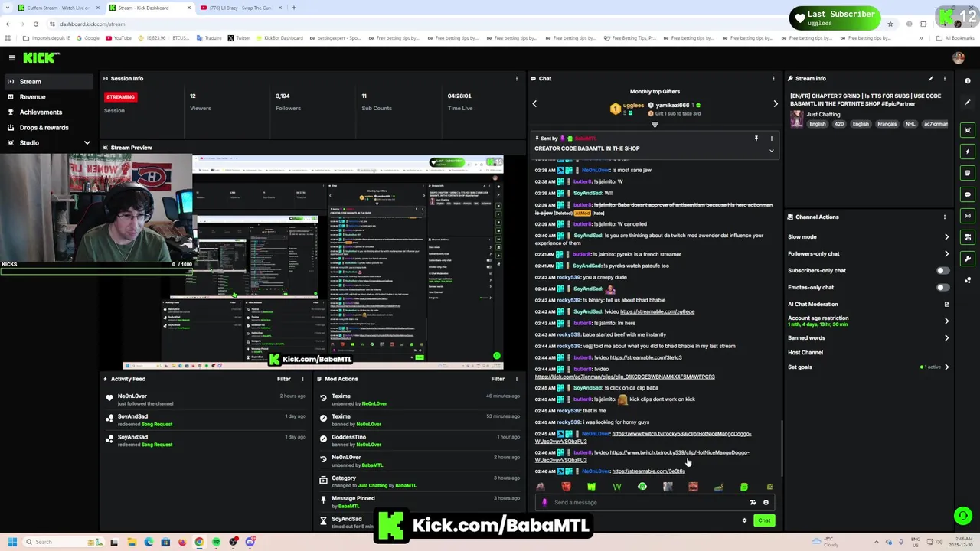Open Windows Start menu
The width and height of the screenshot is (980, 551).
12,542
